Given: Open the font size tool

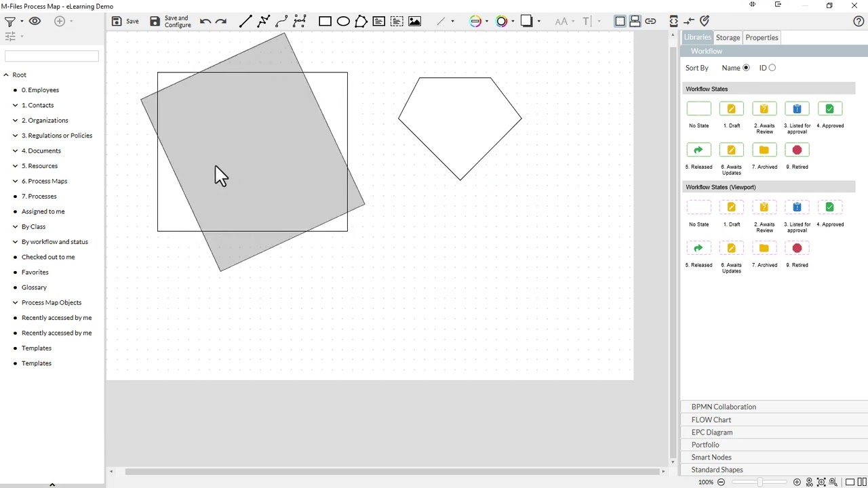Looking at the screenshot, I should click(561, 22).
